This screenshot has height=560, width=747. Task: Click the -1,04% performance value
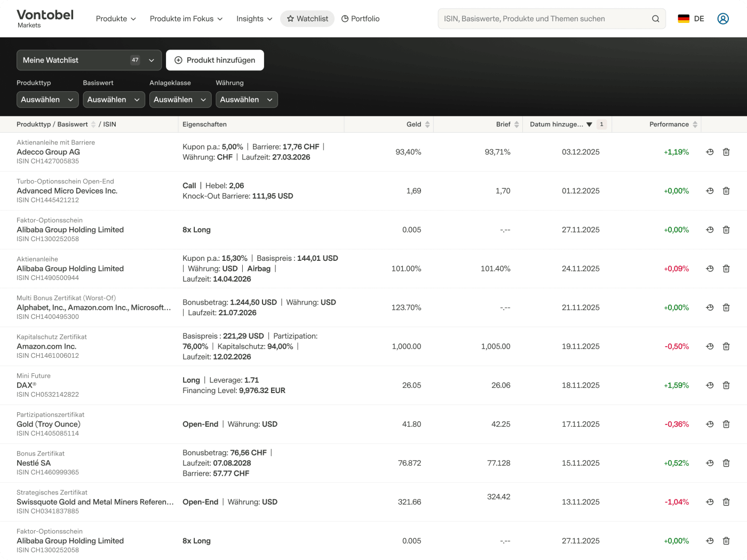coord(677,502)
